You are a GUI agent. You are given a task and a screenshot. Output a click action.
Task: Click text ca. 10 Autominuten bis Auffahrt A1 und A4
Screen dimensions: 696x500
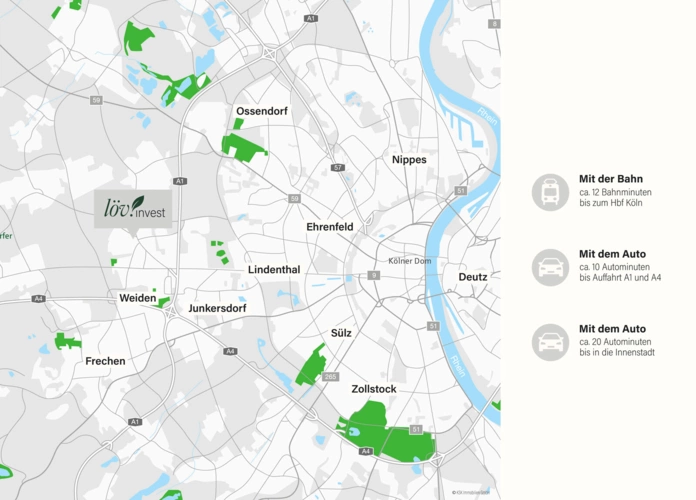pos(620,272)
